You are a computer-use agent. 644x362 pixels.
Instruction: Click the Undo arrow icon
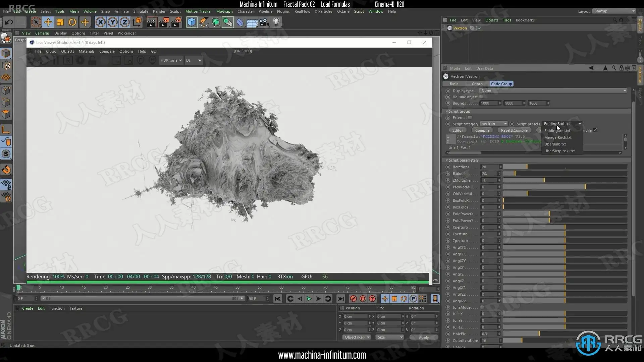click(x=9, y=22)
